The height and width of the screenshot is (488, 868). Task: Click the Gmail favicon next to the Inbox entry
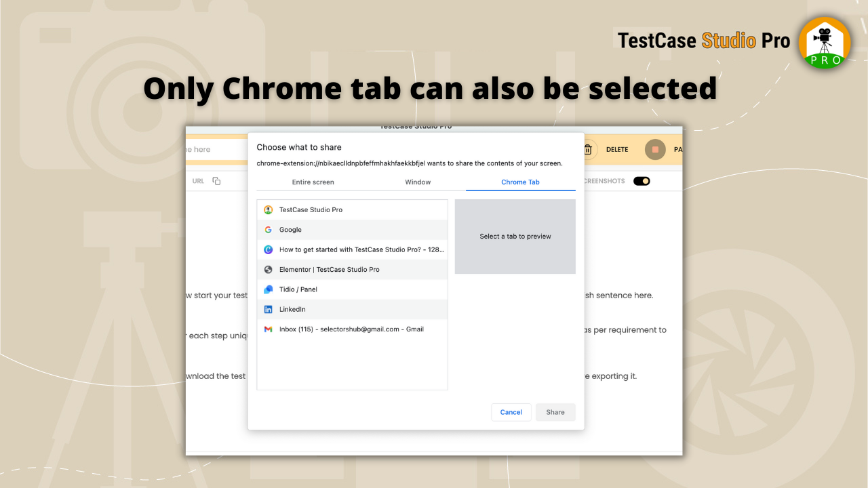tap(268, 329)
